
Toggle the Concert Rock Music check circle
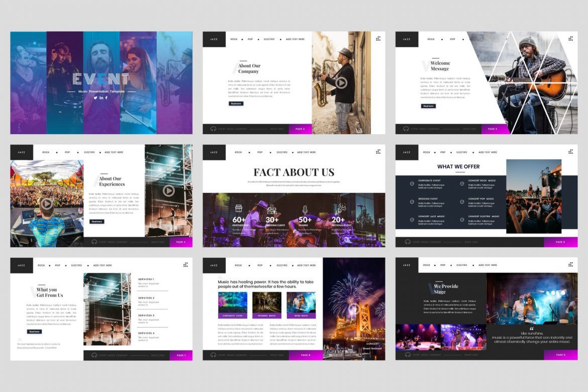coord(462,184)
